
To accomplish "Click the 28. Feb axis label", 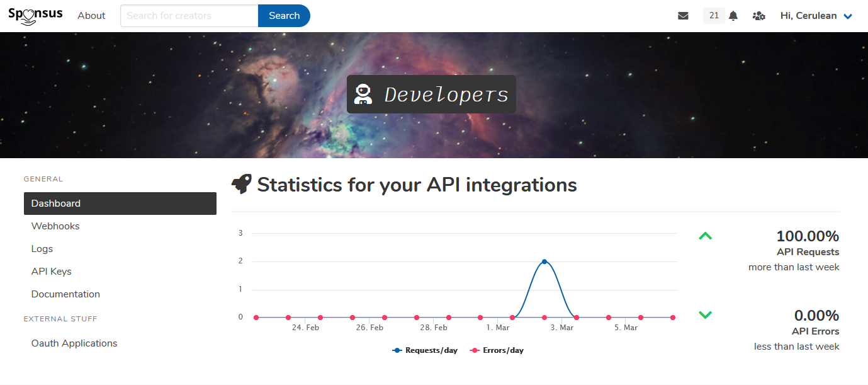I will tap(433, 328).
